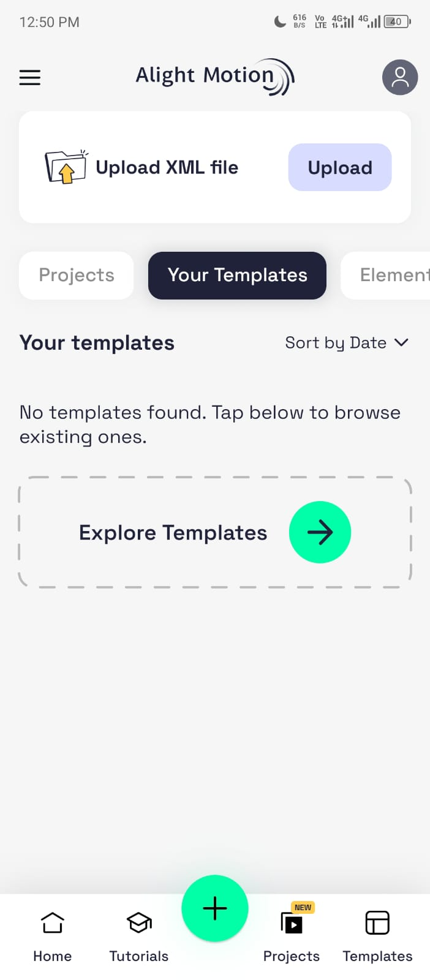Tap the Alight Motion logo

tap(214, 77)
